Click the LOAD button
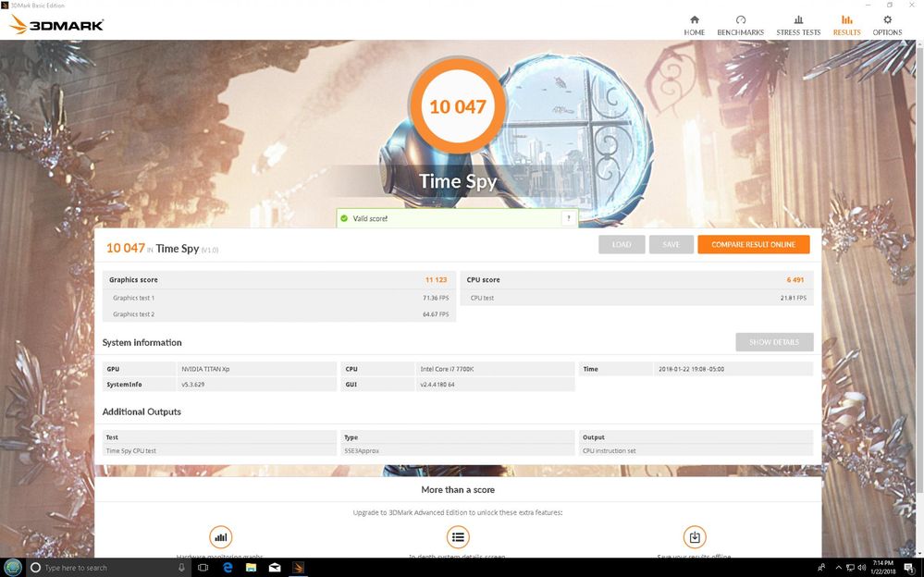924x577 pixels. click(622, 245)
